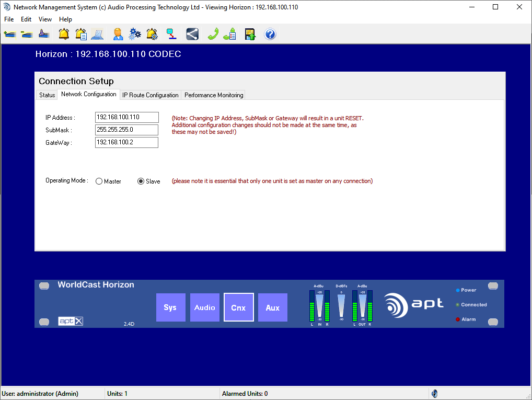Open the Help menu

(65, 19)
